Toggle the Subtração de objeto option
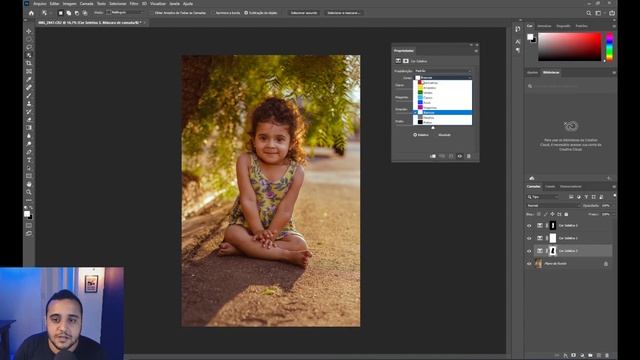Viewport: 640px width, 360px height. pyautogui.click(x=246, y=13)
